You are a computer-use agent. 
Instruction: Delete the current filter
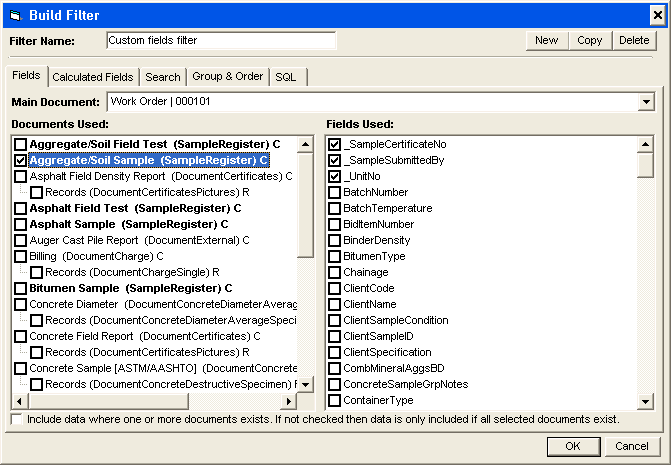point(633,40)
